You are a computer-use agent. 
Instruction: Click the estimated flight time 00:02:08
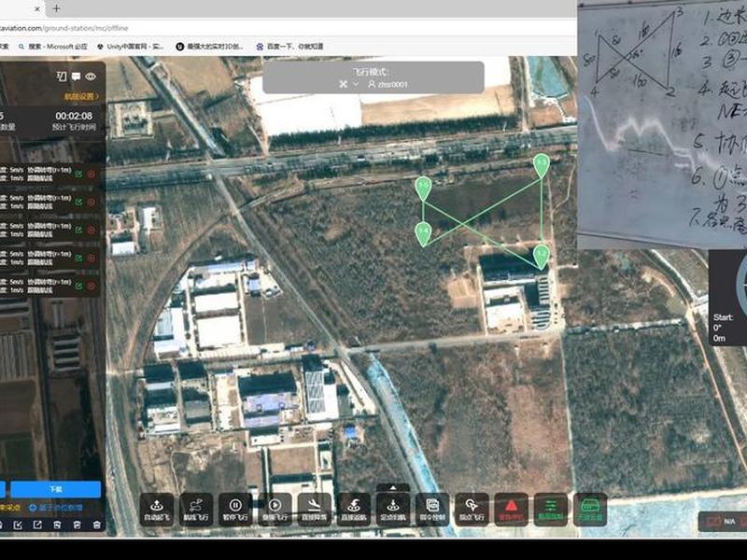click(x=74, y=116)
